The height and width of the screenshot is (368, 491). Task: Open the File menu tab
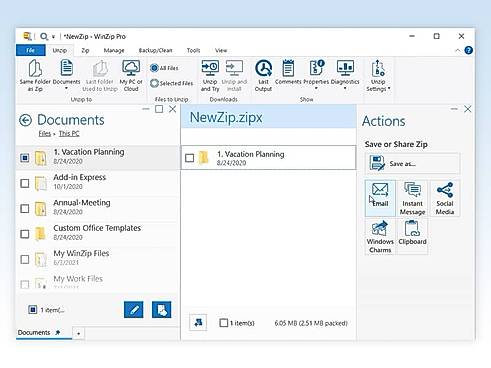pos(31,50)
